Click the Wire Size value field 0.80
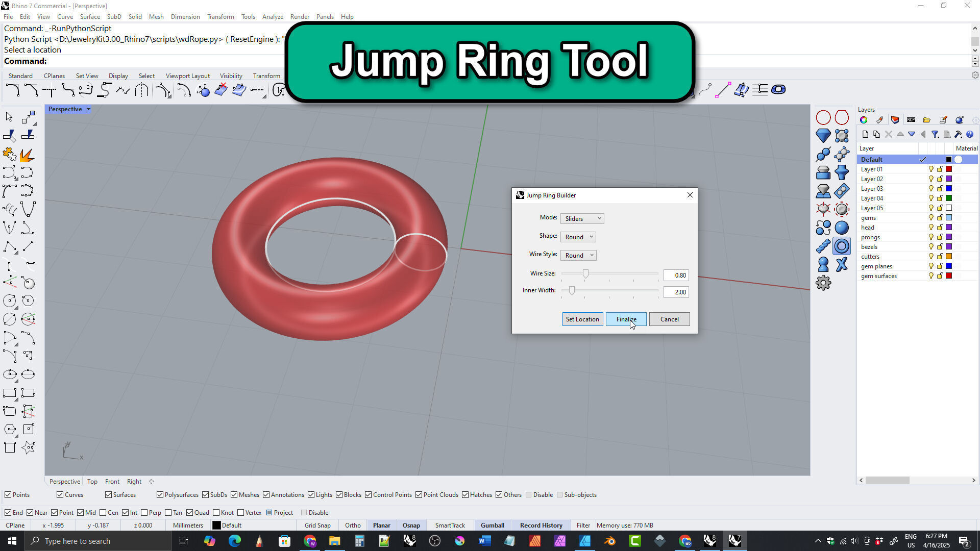 tap(676, 275)
